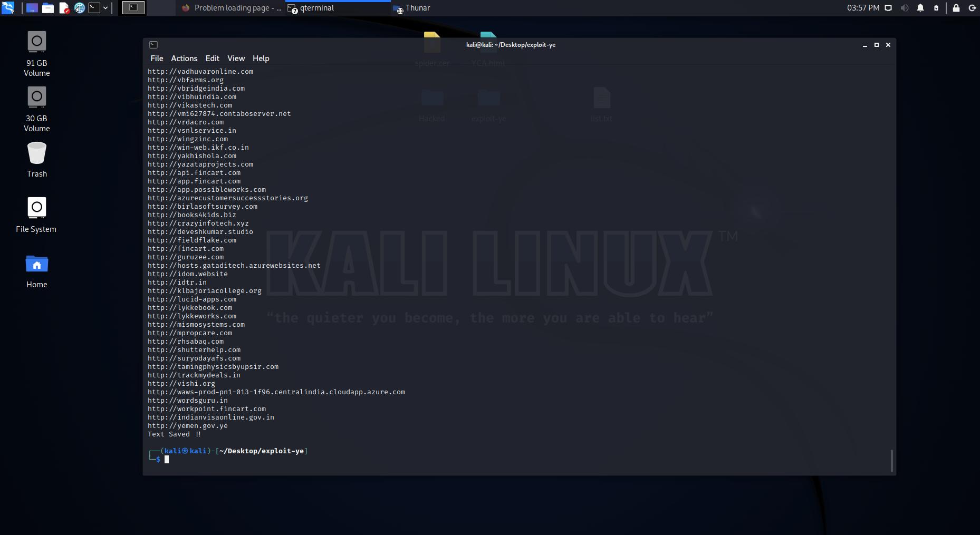Click the http://vmi627874.contaboserver.net line

coord(219,114)
